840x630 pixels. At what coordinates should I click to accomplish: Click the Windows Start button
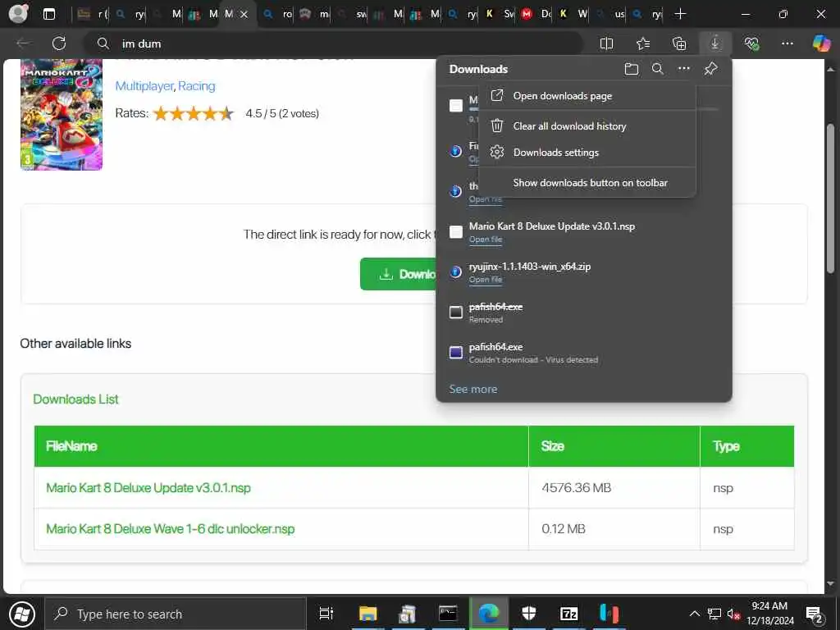click(22, 614)
